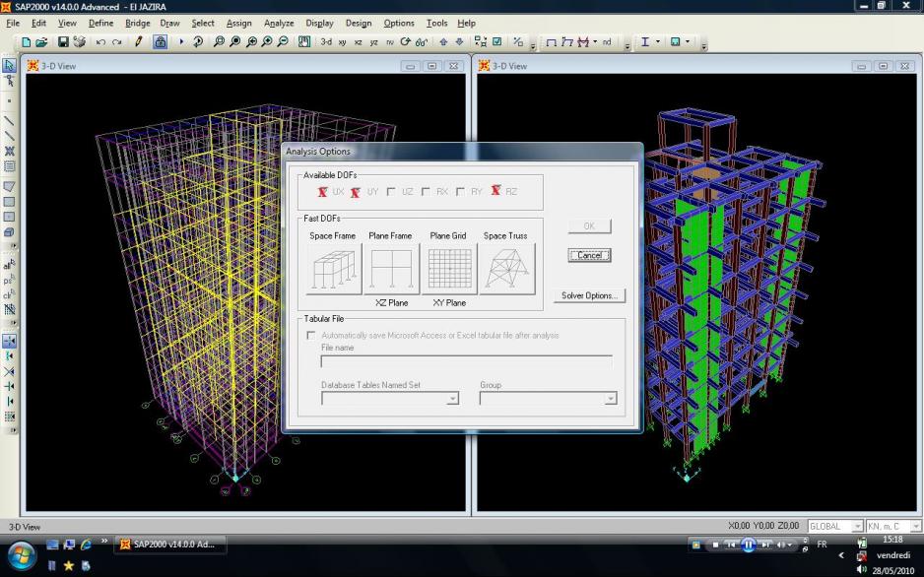Check automatically save tabular file option

(x=310, y=335)
